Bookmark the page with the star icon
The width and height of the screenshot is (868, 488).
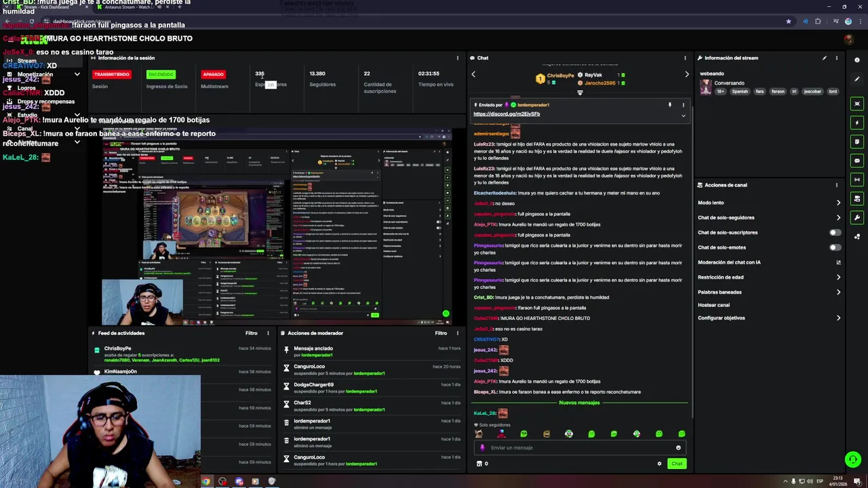click(788, 22)
